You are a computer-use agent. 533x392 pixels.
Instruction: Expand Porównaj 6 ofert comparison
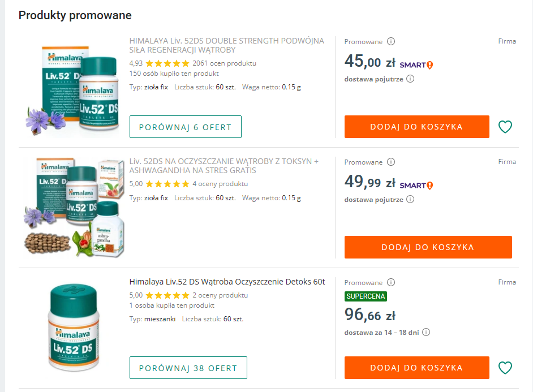(186, 127)
